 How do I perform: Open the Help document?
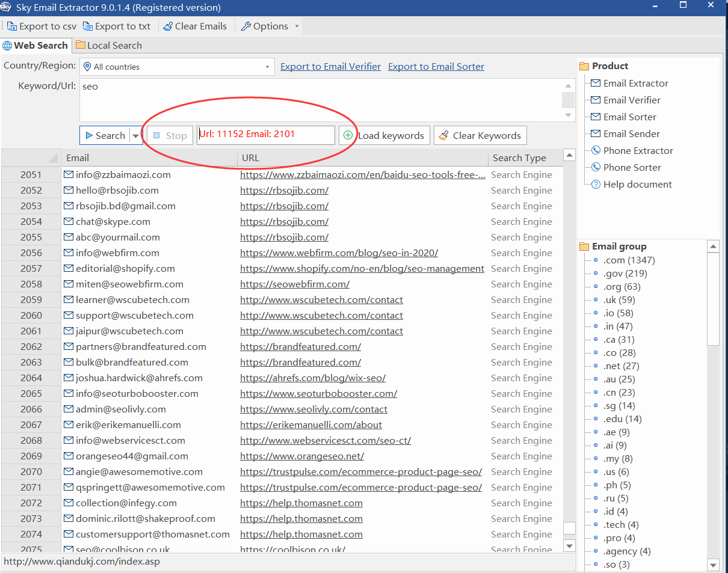[x=635, y=184]
